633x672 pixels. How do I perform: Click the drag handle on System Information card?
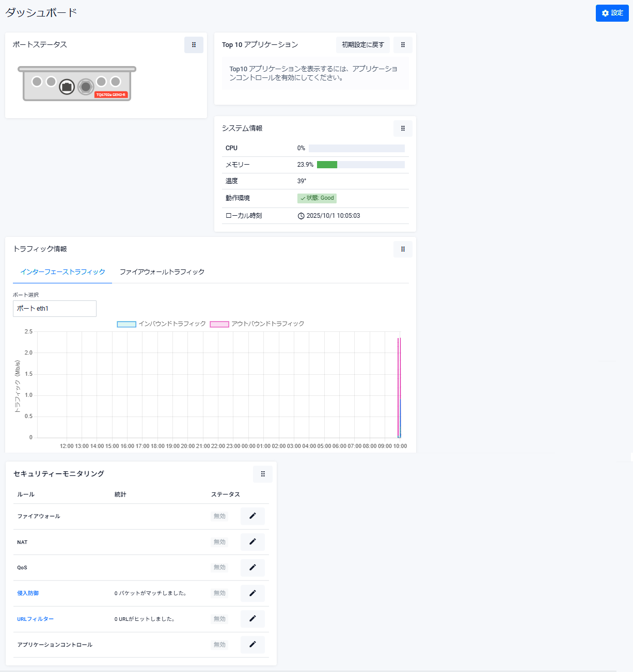(403, 129)
